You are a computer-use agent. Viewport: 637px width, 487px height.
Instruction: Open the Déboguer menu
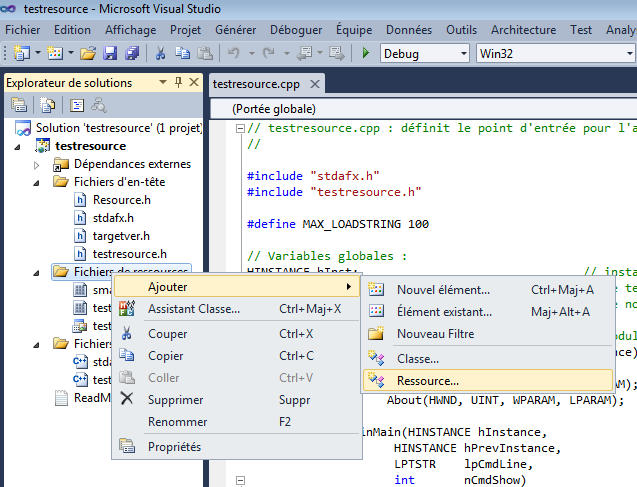coord(296,30)
